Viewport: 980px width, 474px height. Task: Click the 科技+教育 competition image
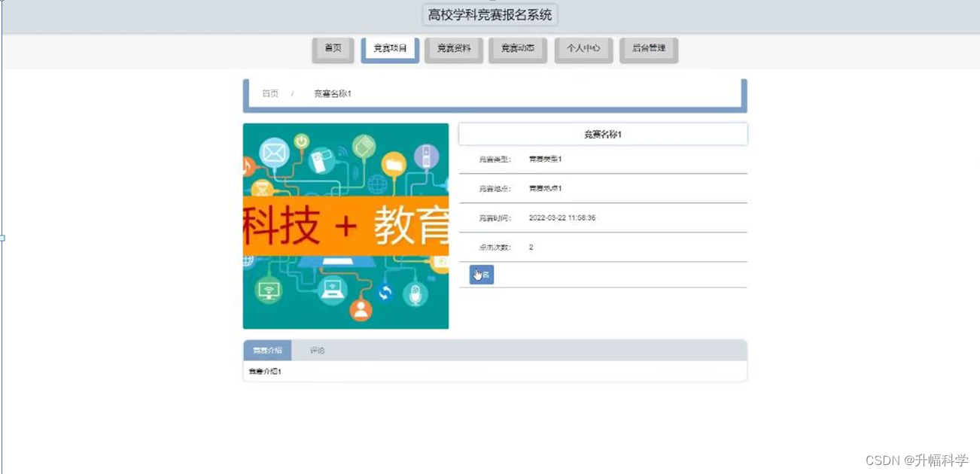(345, 226)
